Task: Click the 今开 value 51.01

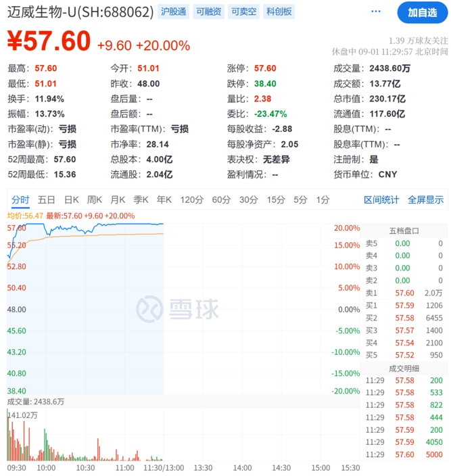Action: click(148, 68)
